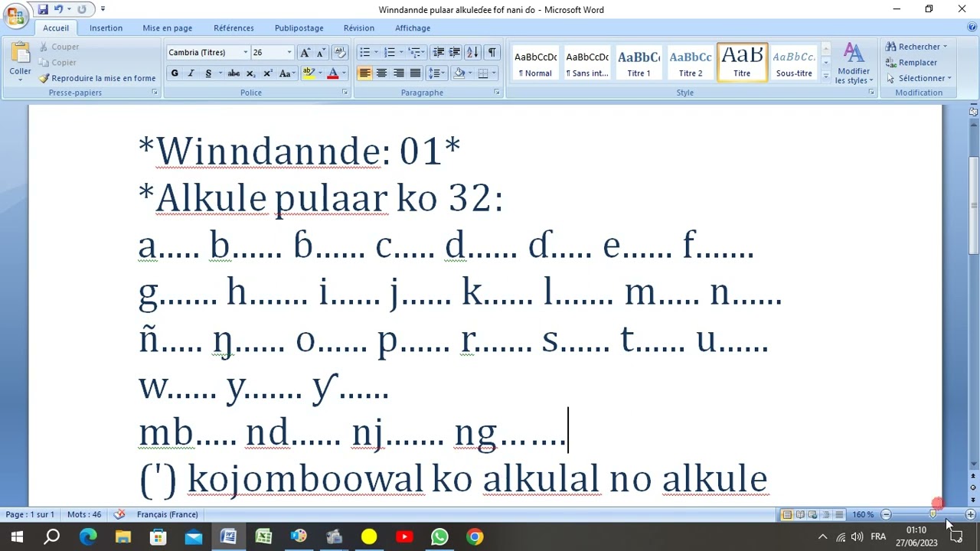
Task: Decrease paragraph indent
Action: 438,52
